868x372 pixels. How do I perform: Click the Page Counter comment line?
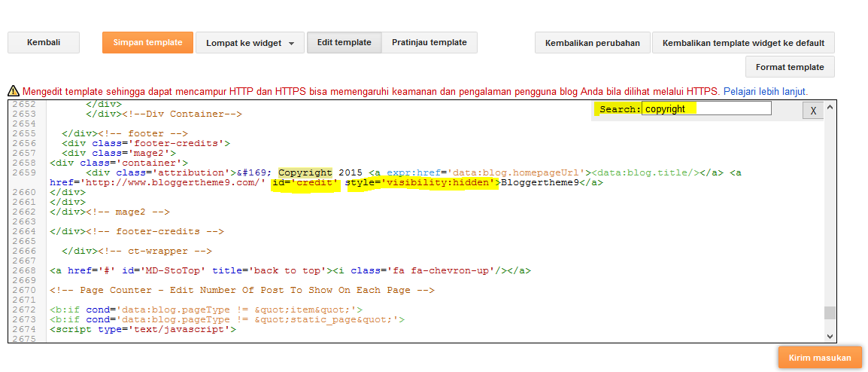tap(242, 290)
